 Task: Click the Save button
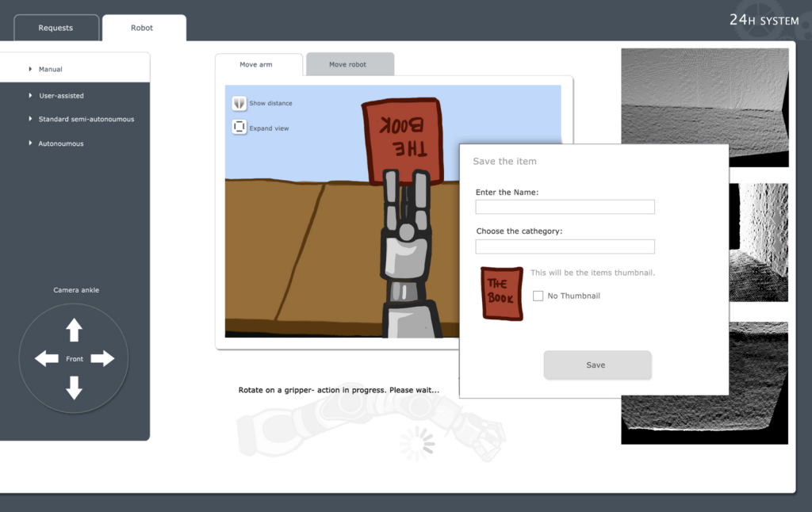coord(596,365)
